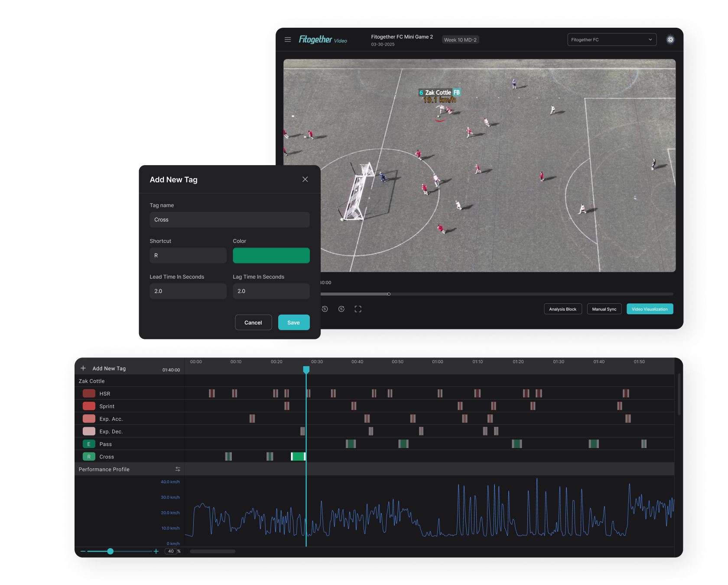Image resolution: width=728 pixels, height=585 pixels.
Task: Click the video progress bar handle
Action: pyautogui.click(x=389, y=294)
